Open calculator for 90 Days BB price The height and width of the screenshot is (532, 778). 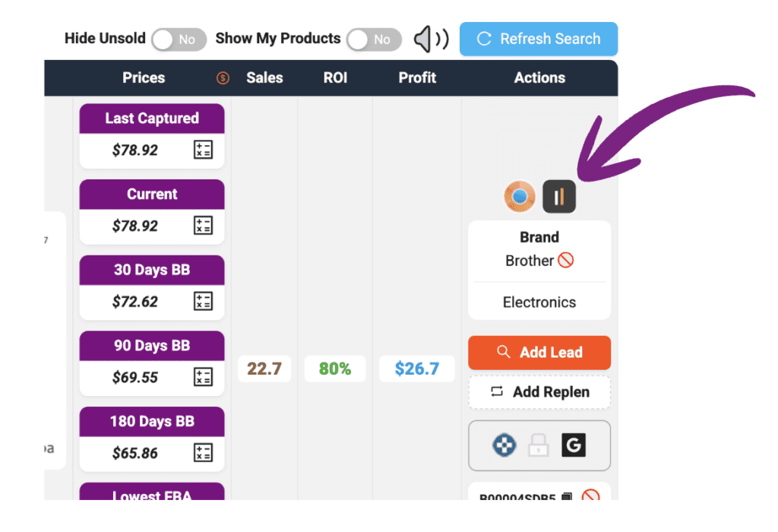click(203, 377)
